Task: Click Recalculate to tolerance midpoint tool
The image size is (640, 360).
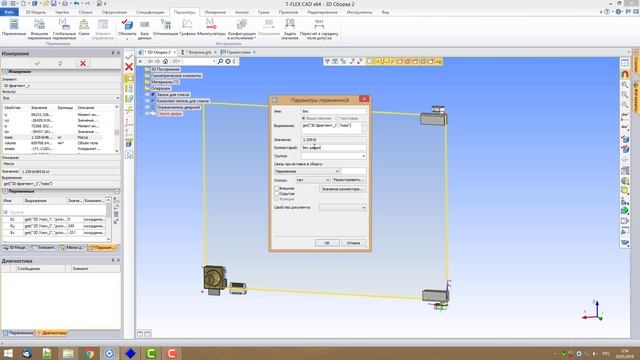Action: tap(319, 29)
